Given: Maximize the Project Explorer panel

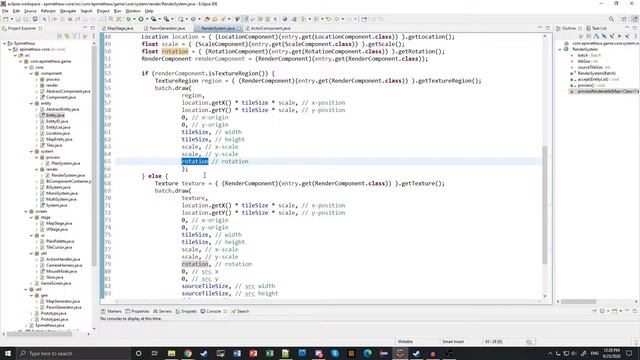Looking at the screenshot, I should point(93,28).
